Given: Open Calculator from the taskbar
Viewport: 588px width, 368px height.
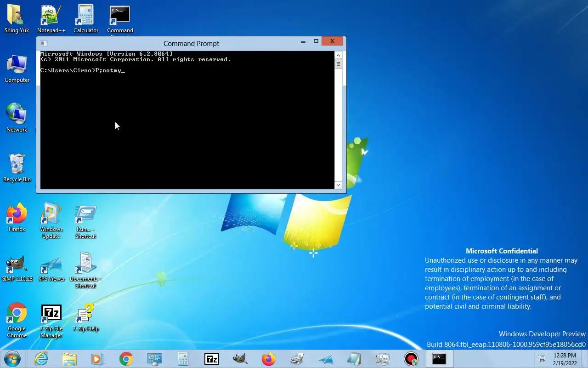Looking at the screenshot, I should tap(183, 359).
